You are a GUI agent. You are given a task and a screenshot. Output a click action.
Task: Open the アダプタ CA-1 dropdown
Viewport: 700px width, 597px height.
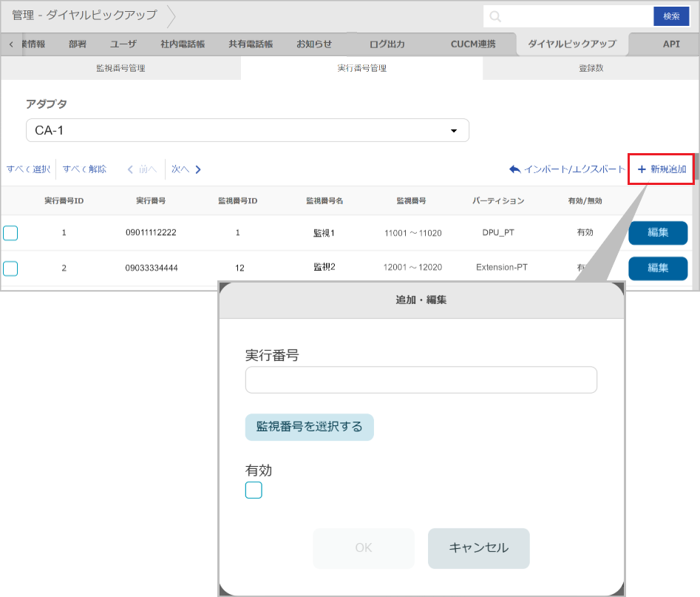[247, 130]
